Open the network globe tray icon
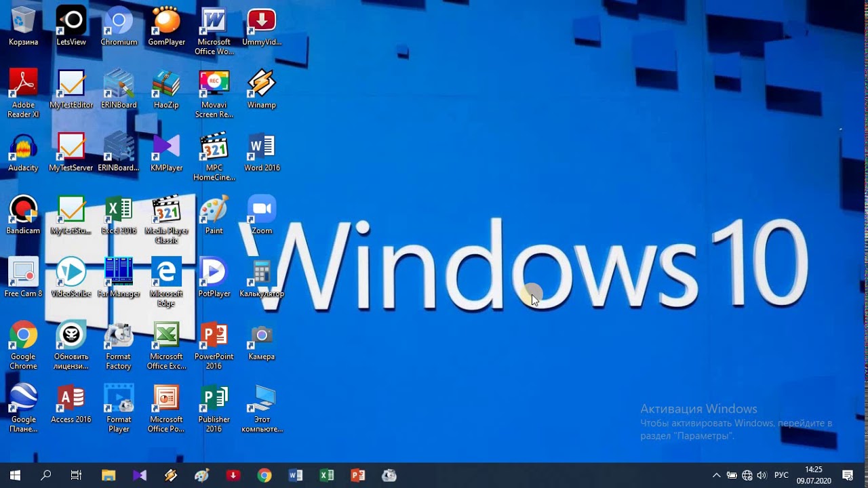Image resolution: width=868 pixels, height=488 pixels. pos(747,475)
